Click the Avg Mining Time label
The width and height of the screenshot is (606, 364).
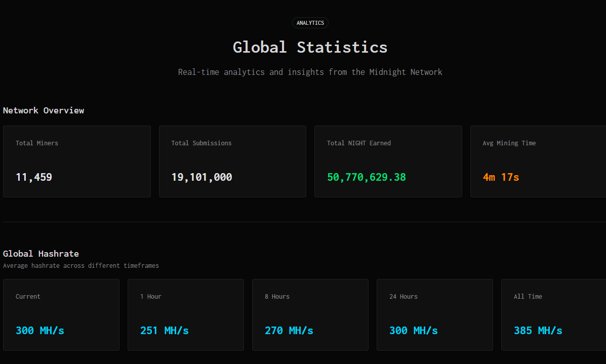point(509,143)
